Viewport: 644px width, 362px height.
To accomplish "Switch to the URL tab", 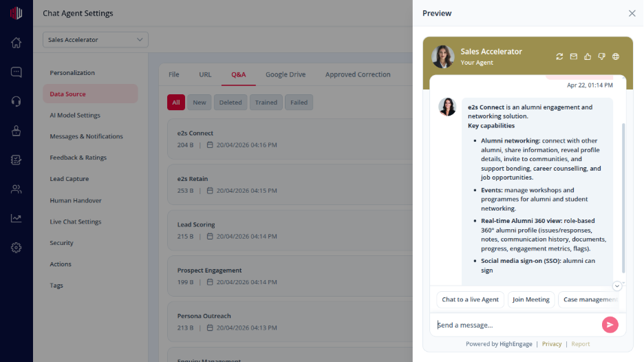I will tap(205, 74).
